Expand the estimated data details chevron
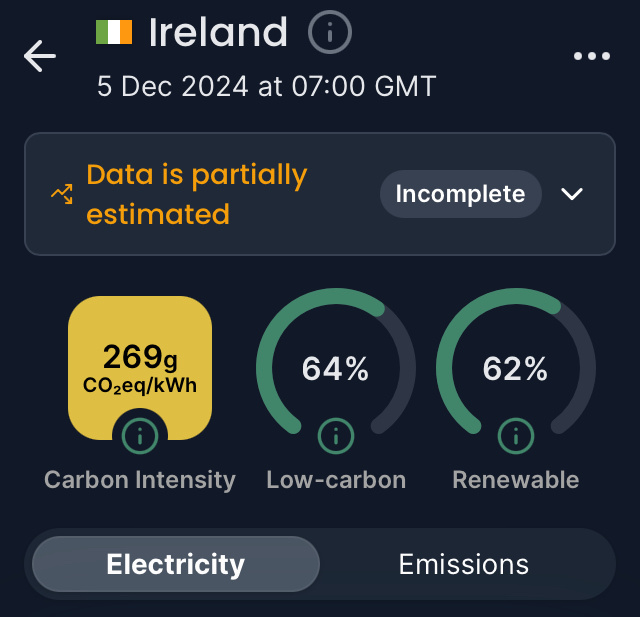This screenshot has width=640, height=617. pos(572,194)
